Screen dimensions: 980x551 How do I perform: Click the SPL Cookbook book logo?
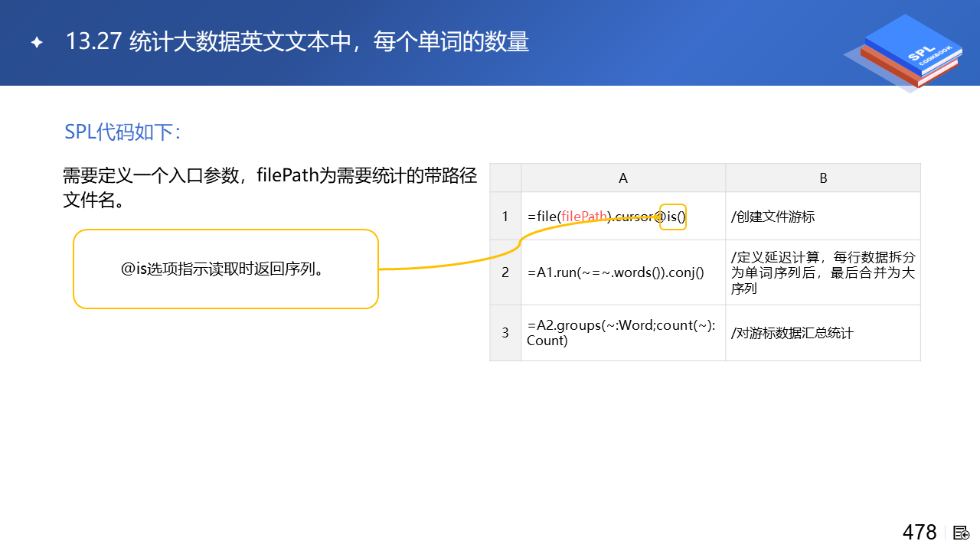(x=902, y=53)
